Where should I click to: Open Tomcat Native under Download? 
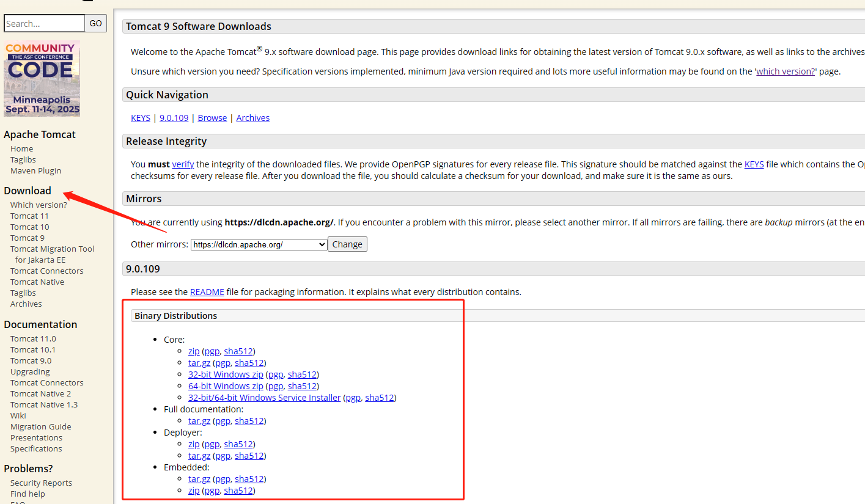pyautogui.click(x=37, y=282)
